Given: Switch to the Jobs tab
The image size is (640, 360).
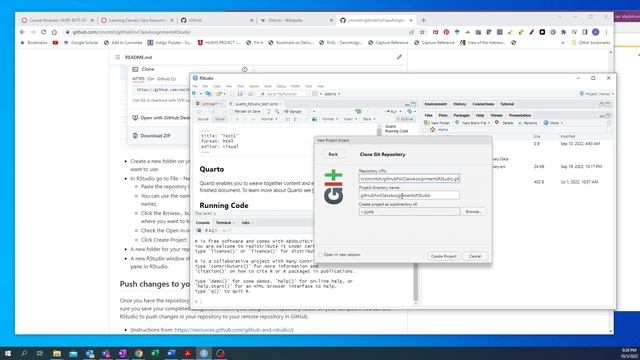Looking at the screenshot, I should 245,223.
